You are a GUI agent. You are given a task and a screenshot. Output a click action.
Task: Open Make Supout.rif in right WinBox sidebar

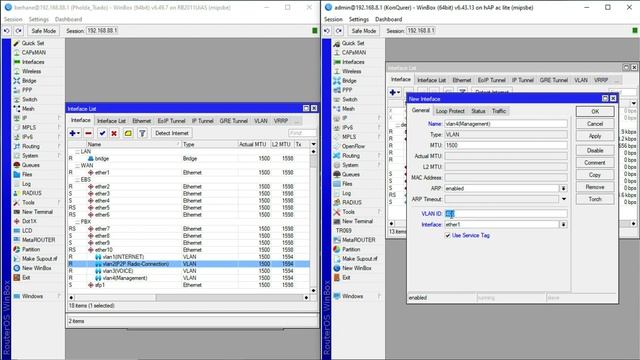tap(360, 259)
